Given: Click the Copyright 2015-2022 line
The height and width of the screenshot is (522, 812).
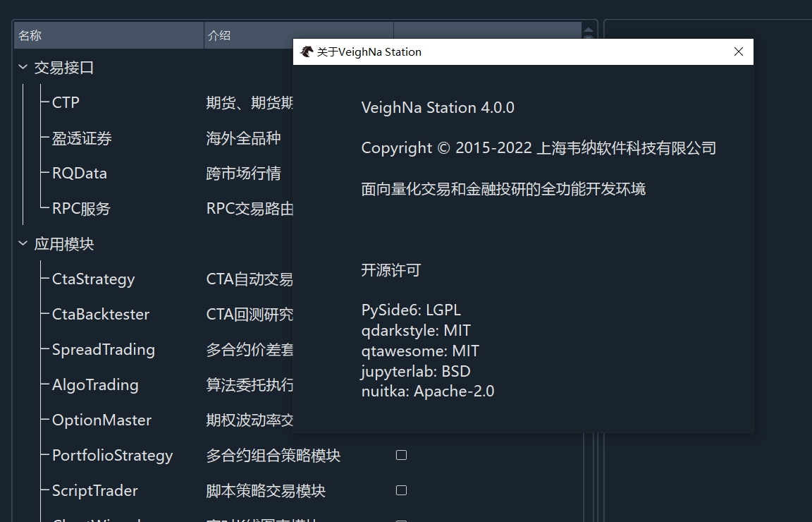Looking at the screenshot, I should [x=539, y=148].
